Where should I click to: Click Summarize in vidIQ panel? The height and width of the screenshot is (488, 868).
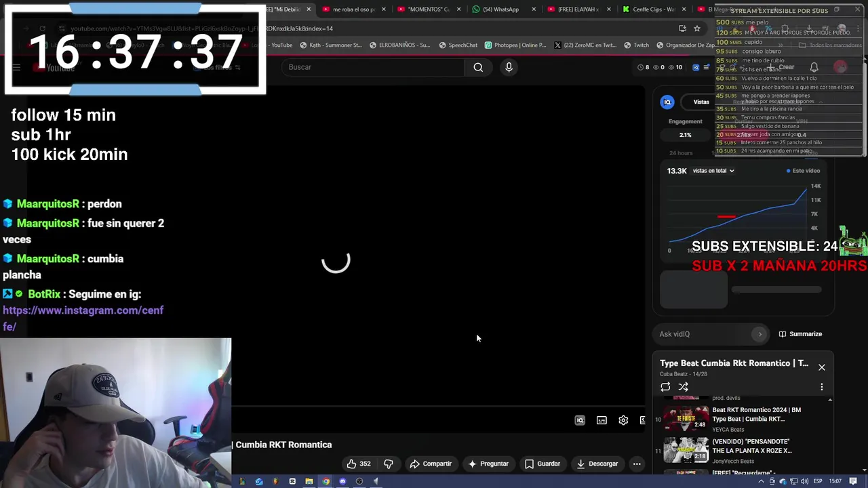coord(800,334)
